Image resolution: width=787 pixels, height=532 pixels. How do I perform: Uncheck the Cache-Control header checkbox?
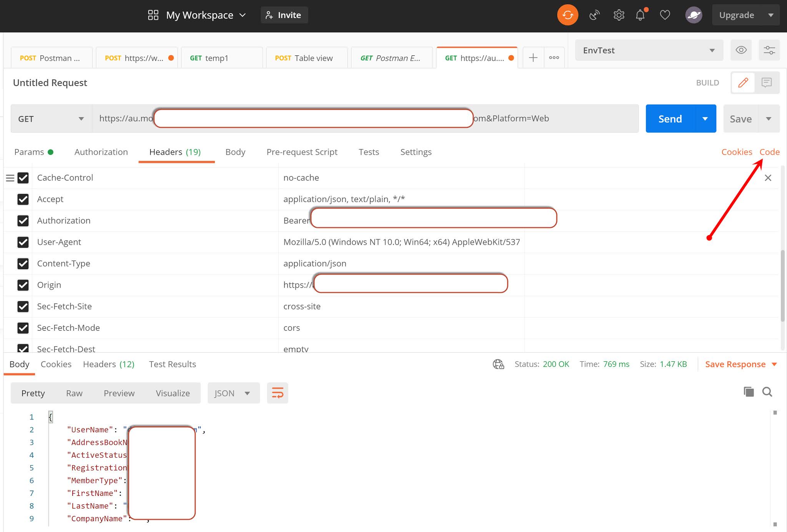click(x=23, y=177)
